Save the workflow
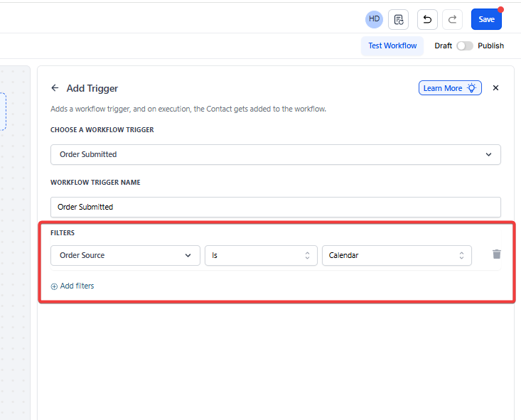521x420 pixels. tap(486, 19)
